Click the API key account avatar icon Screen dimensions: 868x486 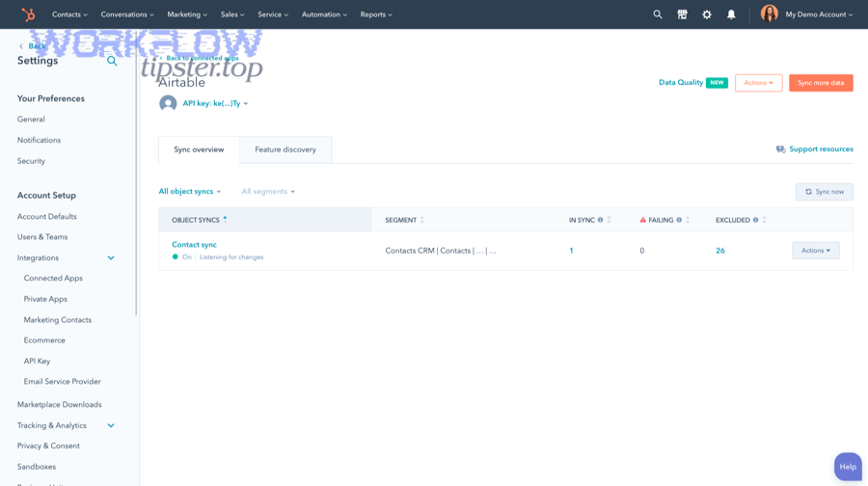coord(168,103)
